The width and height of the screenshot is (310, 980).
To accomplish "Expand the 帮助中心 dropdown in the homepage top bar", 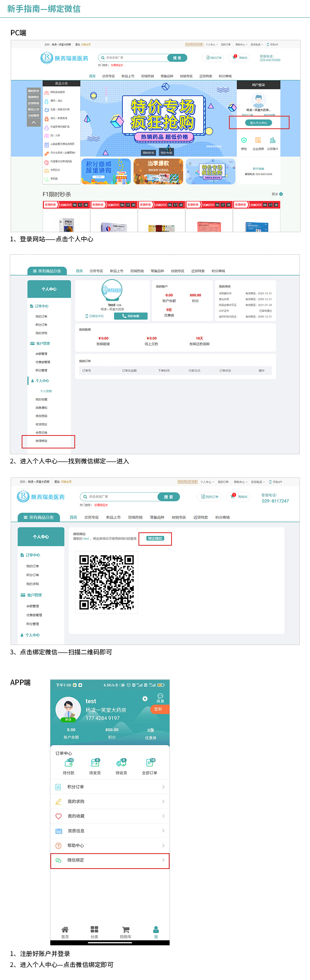I will pyautogui.click(x=242, y=44).
